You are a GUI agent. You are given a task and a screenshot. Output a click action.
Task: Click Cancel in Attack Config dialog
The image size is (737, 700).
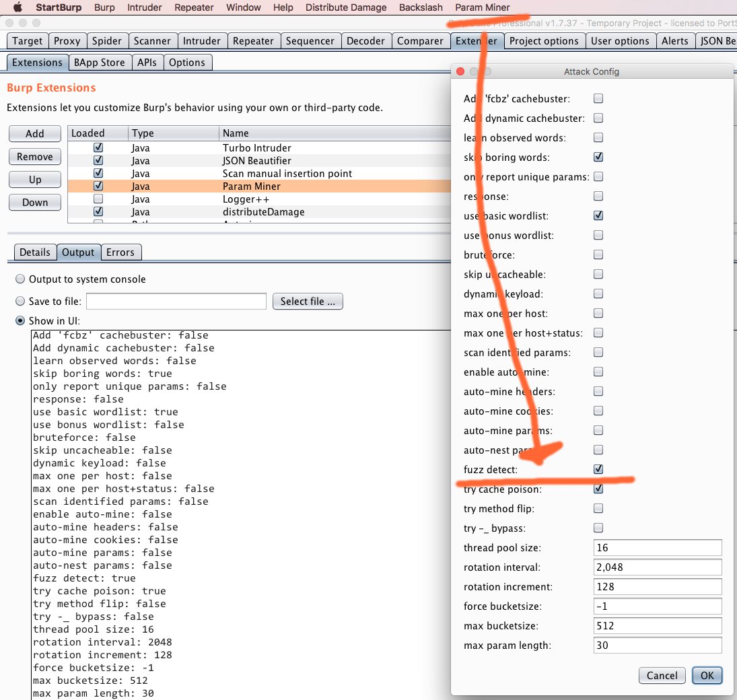(662, 676)
